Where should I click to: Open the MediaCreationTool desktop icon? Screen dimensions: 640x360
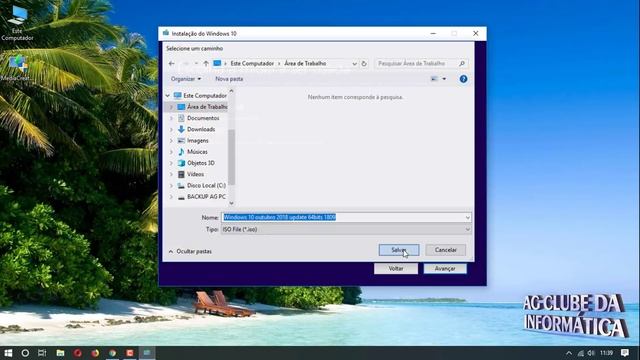pos(16,68)
